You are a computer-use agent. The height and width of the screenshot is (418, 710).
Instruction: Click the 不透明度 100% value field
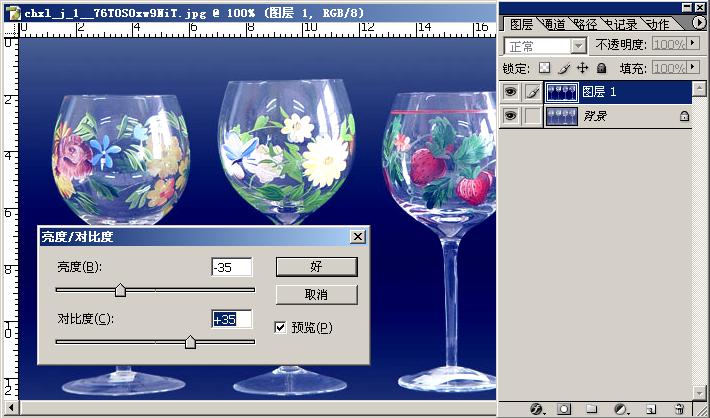click(669, 44)
